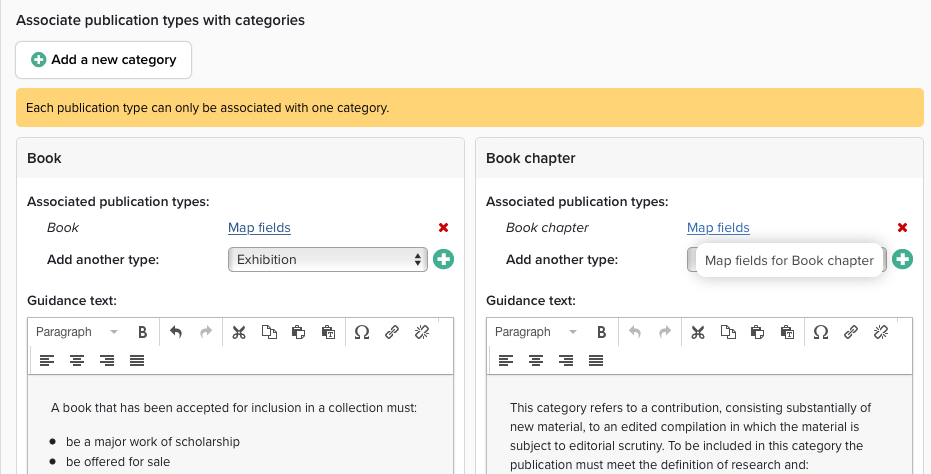The image size is (931, 474).
Task: Toggle bold in Book guidance editor
Action: coord(142,332)
